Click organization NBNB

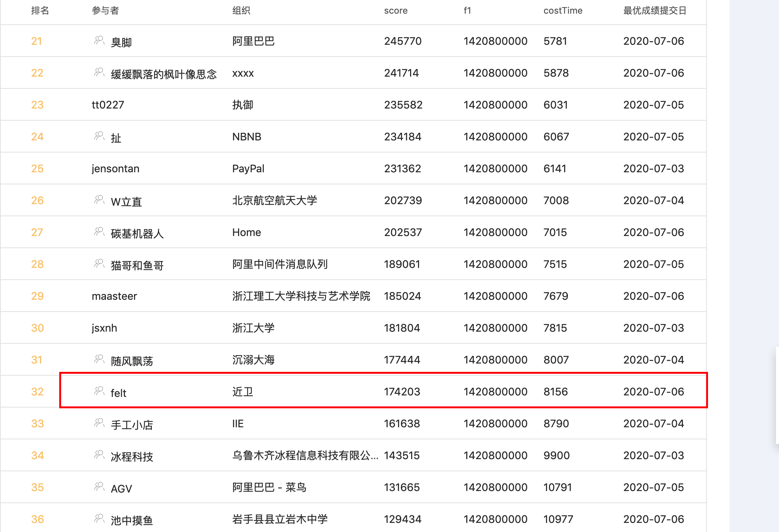247,137
